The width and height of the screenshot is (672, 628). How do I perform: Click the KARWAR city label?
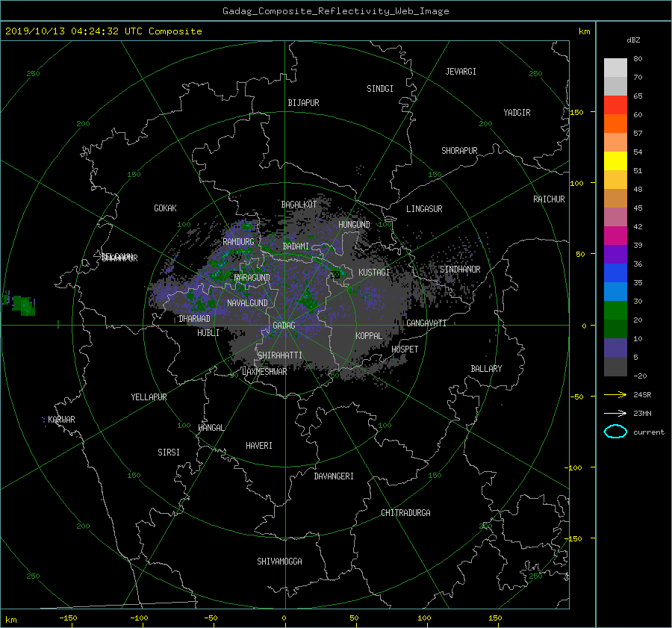[x=61, y=419]
